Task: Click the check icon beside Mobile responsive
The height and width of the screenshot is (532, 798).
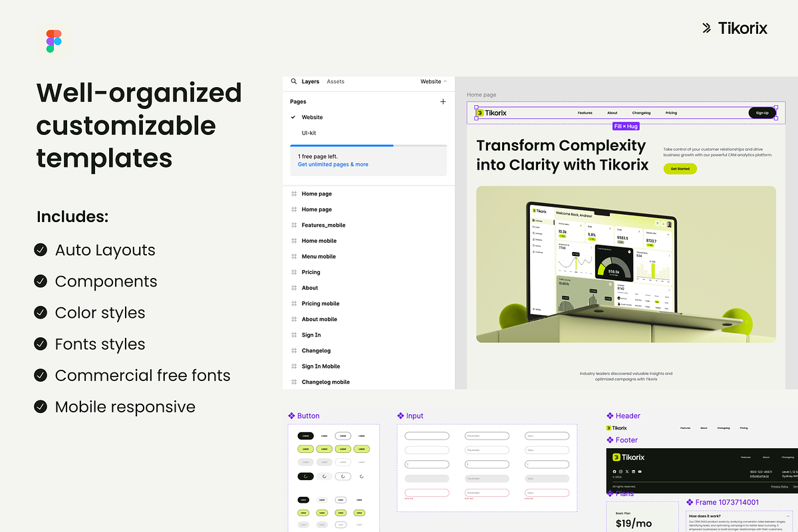Action: click(x=41, y=406)
